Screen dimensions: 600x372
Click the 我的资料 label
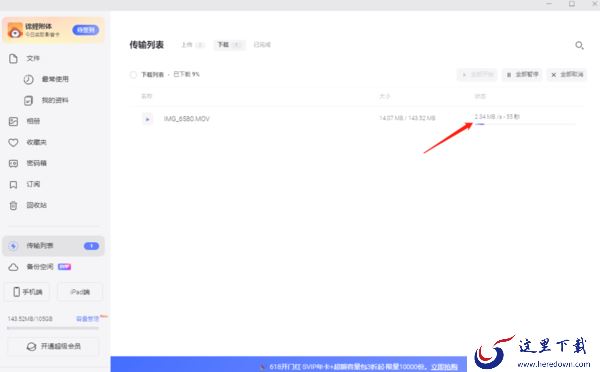tap(55, 100)
